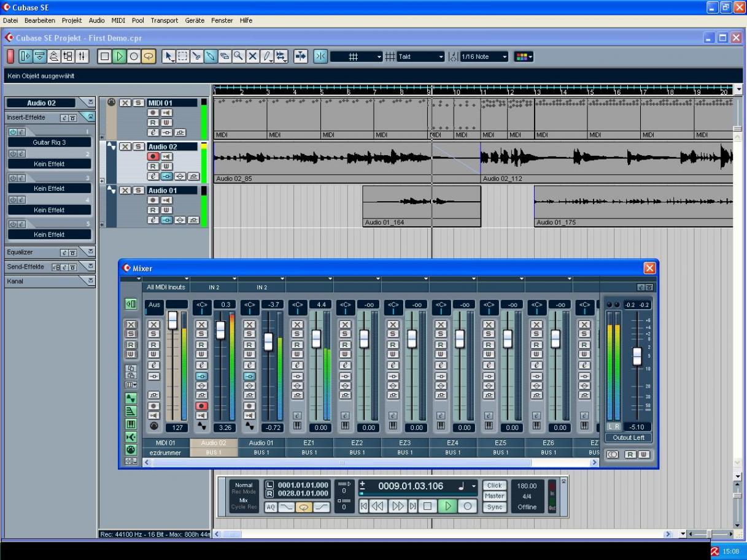Open the Mixer from the toolbar icon
747x560 pixels.
coord(82,56)
